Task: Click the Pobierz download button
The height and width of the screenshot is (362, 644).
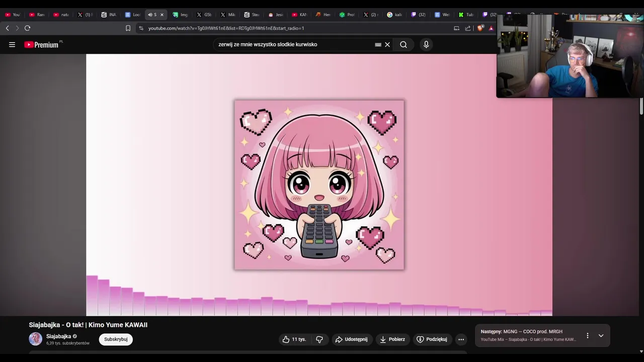Action: click(x=392, y=339)
